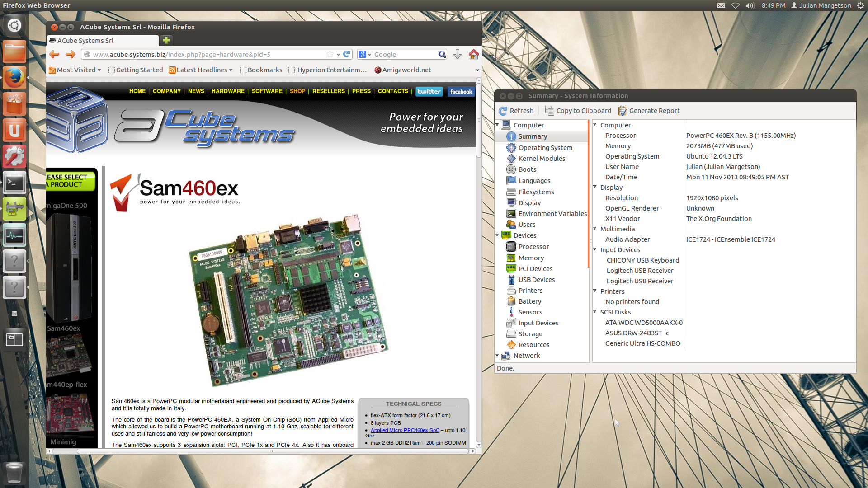Open the Kernel Modules tree entry
This screenshot has height=488, width=868.
(x=542, y=159)
